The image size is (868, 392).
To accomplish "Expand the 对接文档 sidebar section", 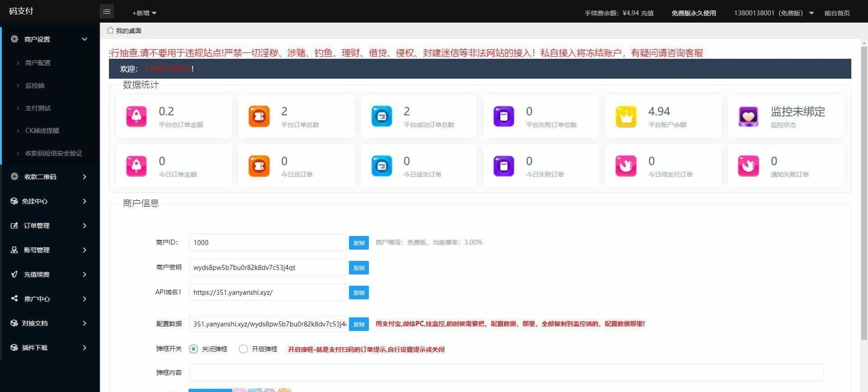I will tap(85, 323).
